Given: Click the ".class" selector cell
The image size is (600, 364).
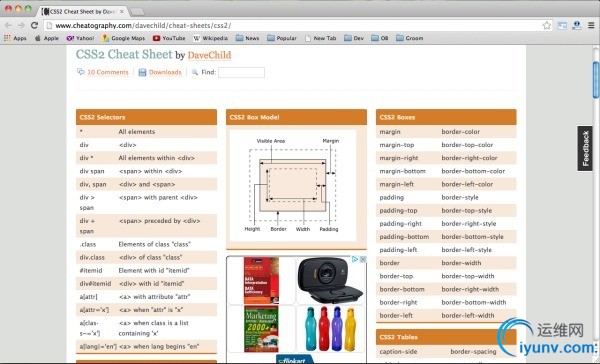Looking at the screenshot, I should [x=88, y=244].
